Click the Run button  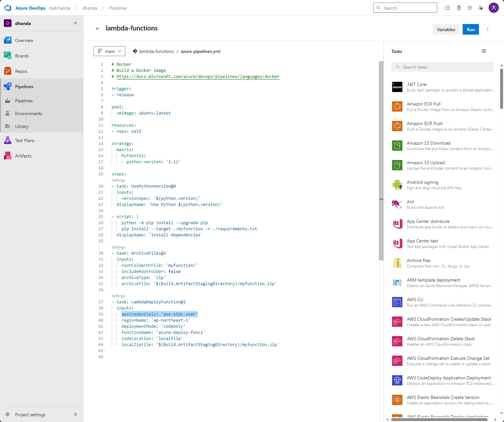(471, 30)
